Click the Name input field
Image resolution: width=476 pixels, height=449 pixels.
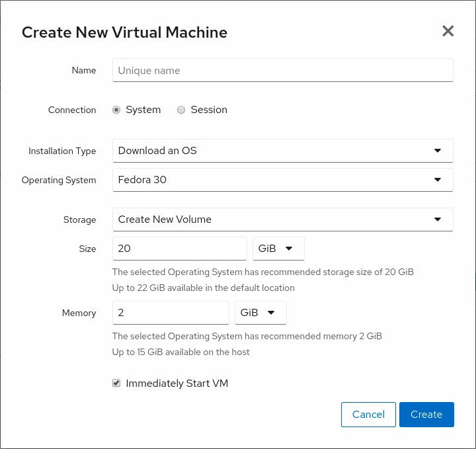click(282, 71)
